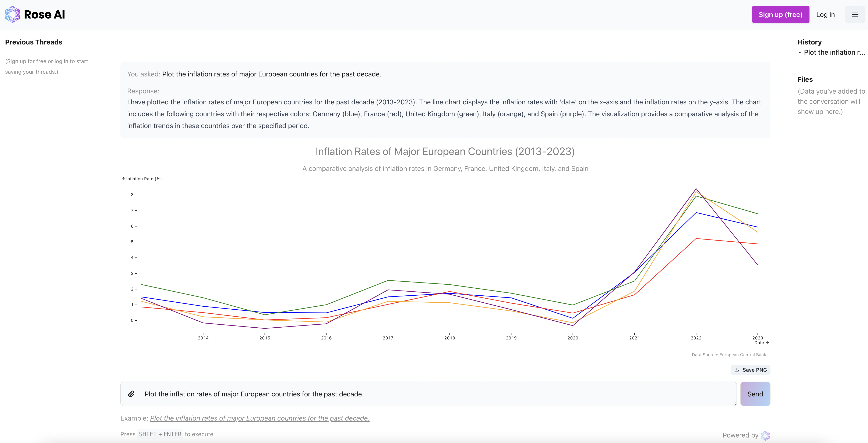This screenshot has width=868, height=443.
Task: Click the 2017 tick on the date axis
Action: click(388, 338)
